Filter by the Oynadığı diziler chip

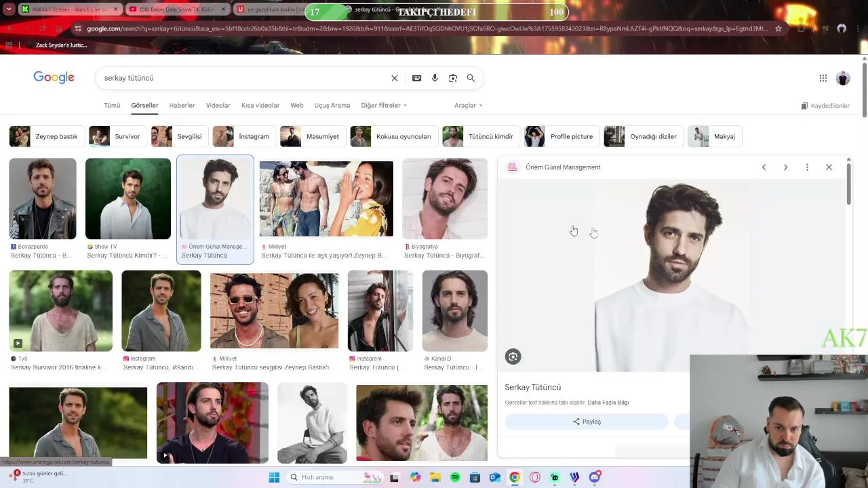[x=643, y=136]
